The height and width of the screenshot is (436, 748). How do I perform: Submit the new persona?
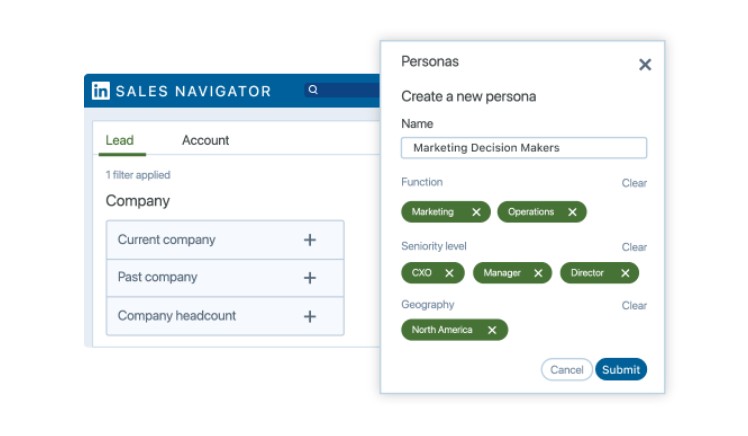click(x=621, y=370)
